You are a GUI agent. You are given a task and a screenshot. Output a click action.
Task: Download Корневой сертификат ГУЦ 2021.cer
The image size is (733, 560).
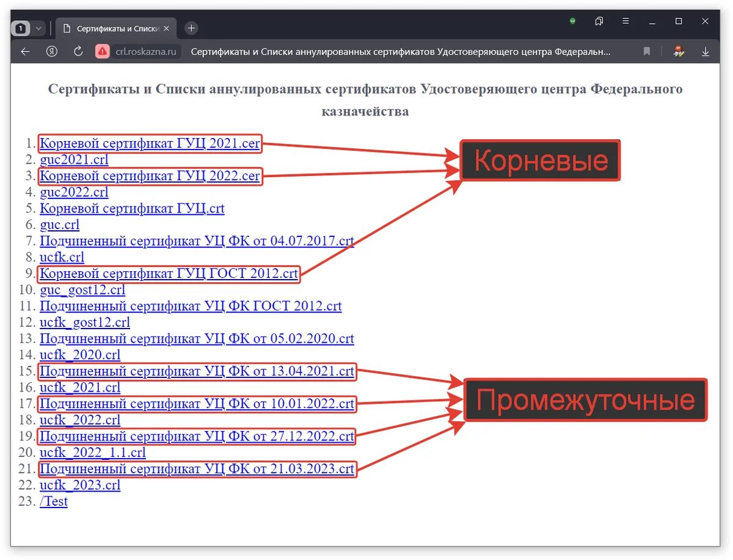click(150, 144)
